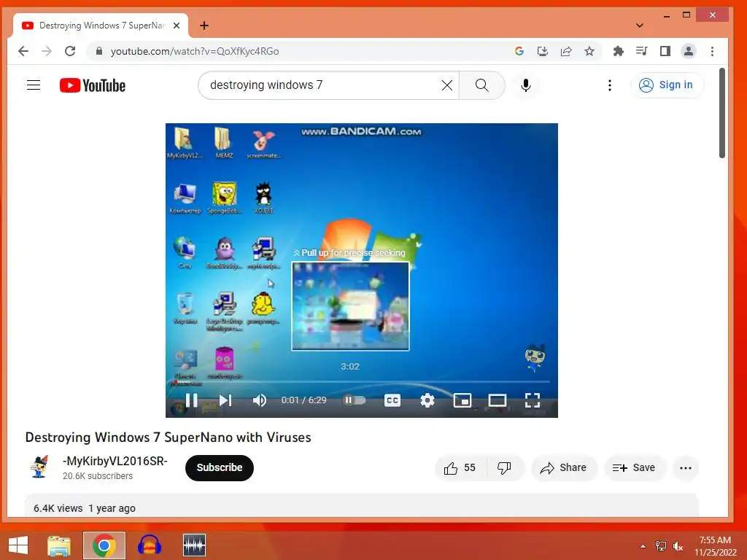
Task: Go back in browser
Action: pos(23,51)
